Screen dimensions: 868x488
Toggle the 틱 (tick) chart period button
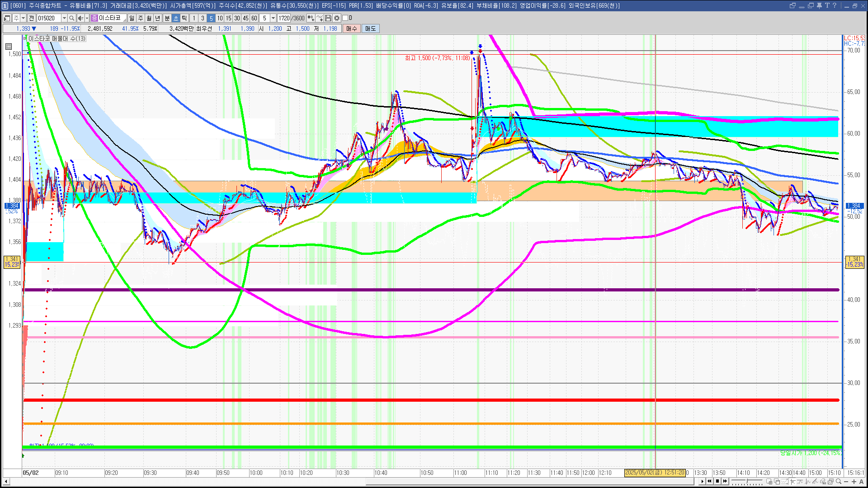click(x=184, y=18)
